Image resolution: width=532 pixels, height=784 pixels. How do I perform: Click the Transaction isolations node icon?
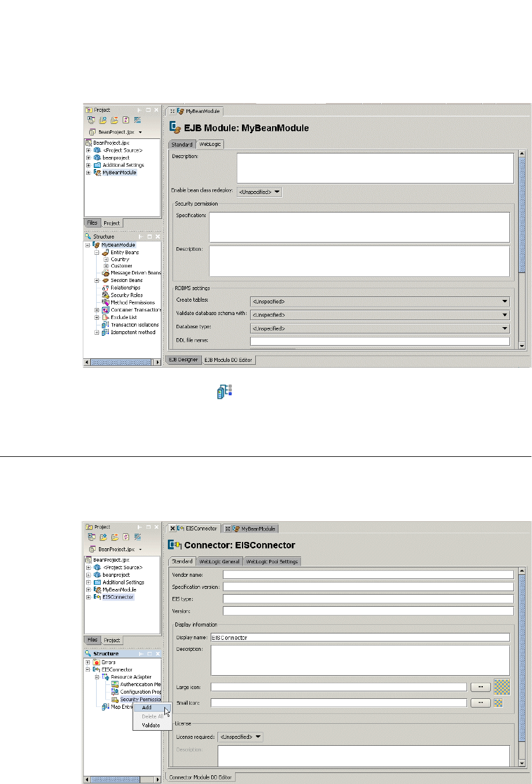point(105,325)
